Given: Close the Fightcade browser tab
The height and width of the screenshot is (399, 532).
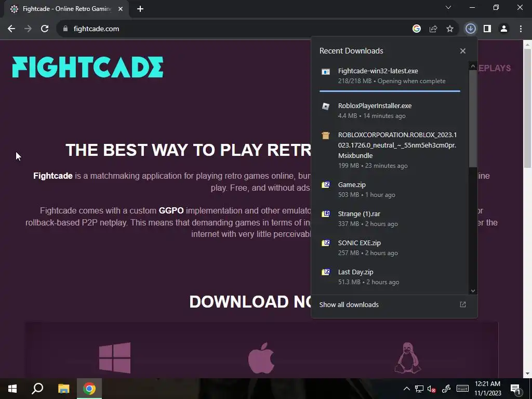Looking at the screenshot, I should point(121,9).
